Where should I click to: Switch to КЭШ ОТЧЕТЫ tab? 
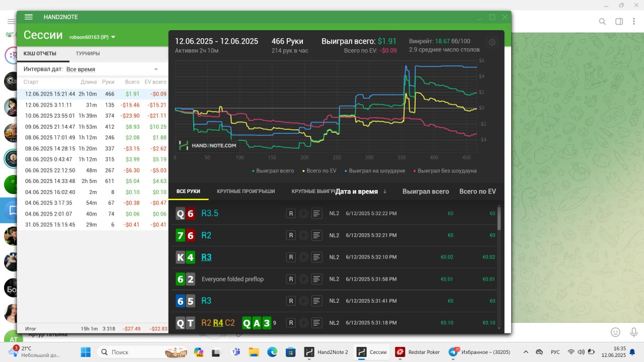pos(40,54)
